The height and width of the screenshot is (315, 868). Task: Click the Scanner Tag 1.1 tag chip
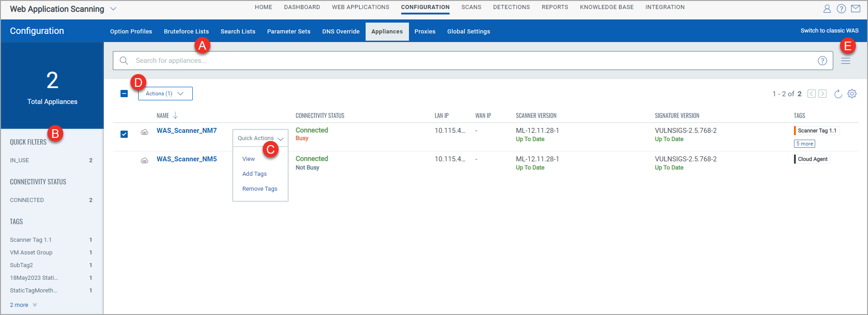click(817, 131)
